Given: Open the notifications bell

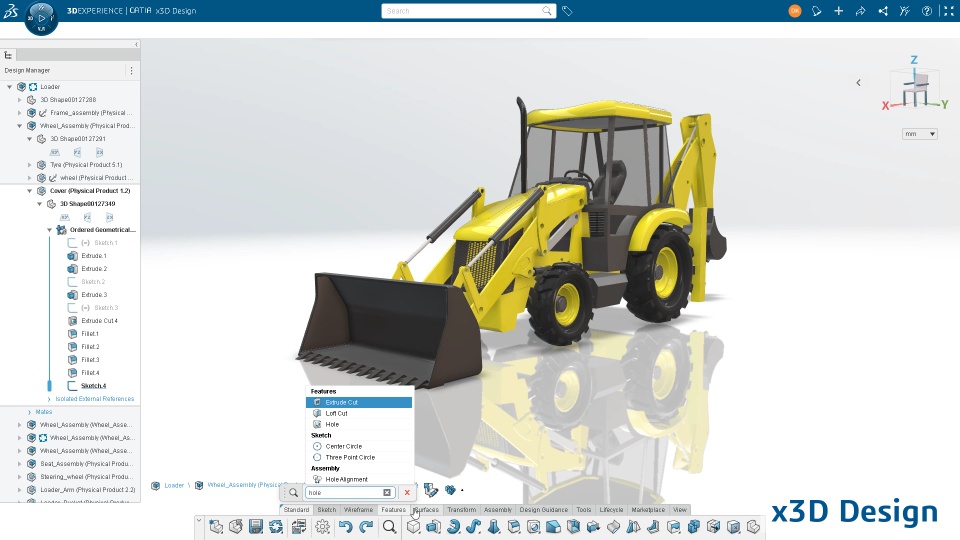Looking at the screenshot, I should point(816,11).
